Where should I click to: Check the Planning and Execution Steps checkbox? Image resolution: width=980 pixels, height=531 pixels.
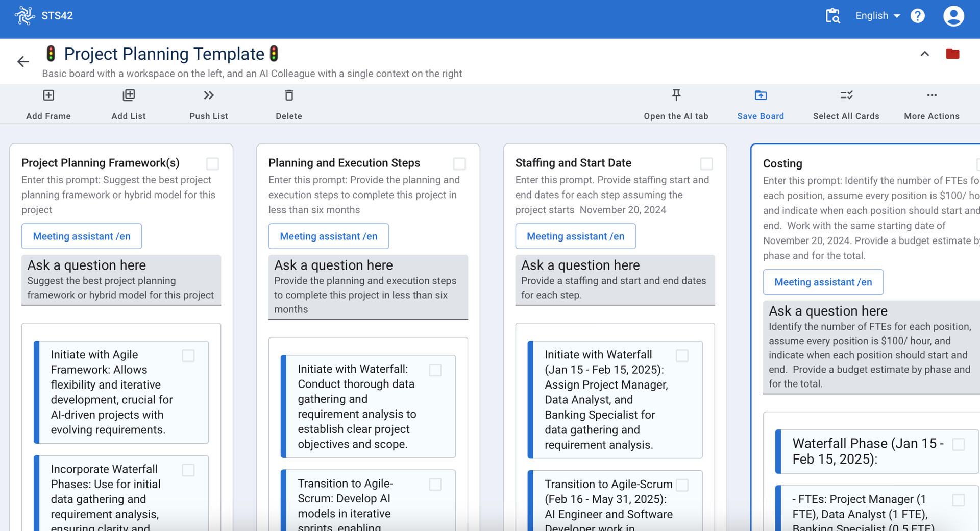tap(459, 164)
